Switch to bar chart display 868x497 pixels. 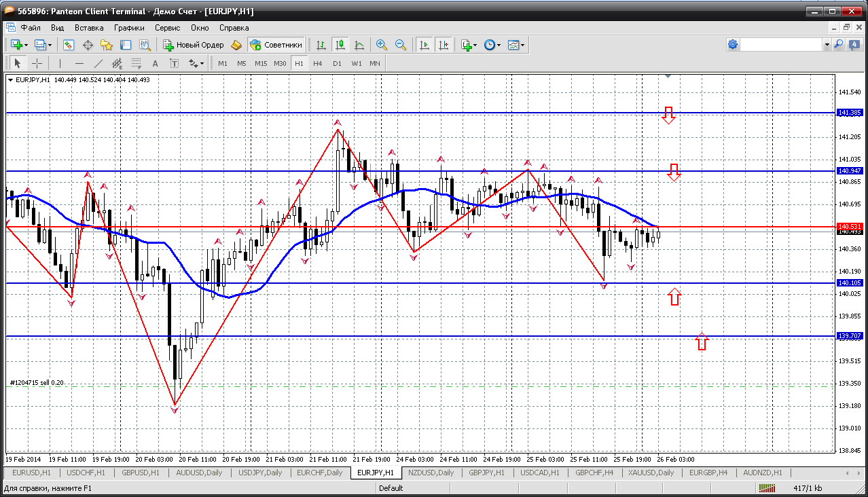321,45
